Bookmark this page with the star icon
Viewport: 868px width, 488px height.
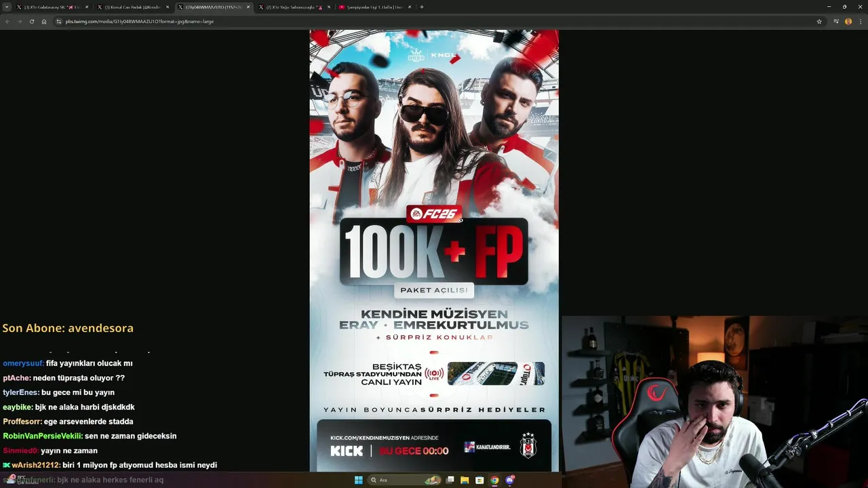(x=819, y=22)
